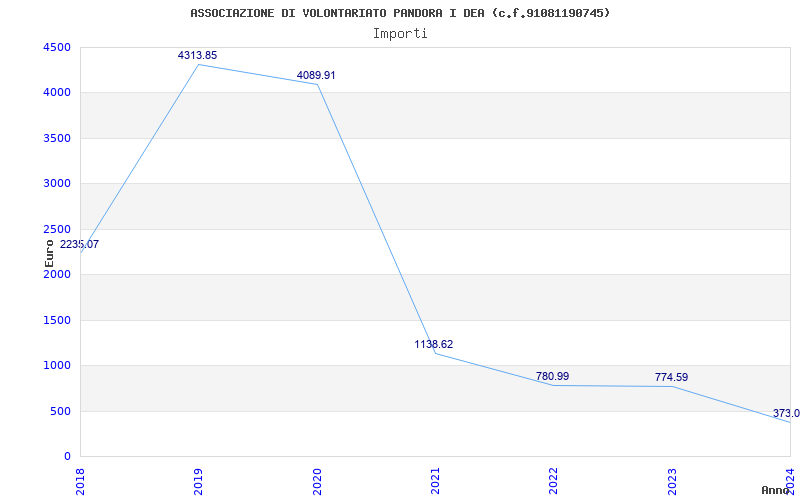Click the 2235.07 data label
Screen dimensions: 800x500
pos(80,244)
